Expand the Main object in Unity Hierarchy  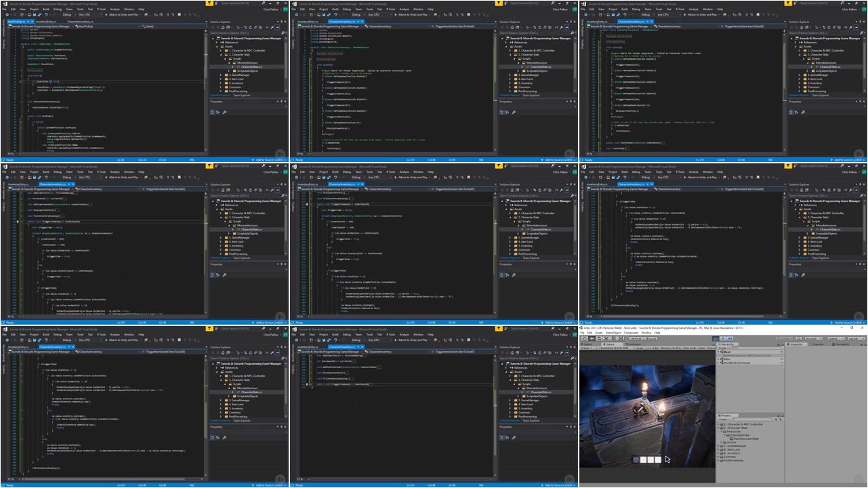click(718, 359)
